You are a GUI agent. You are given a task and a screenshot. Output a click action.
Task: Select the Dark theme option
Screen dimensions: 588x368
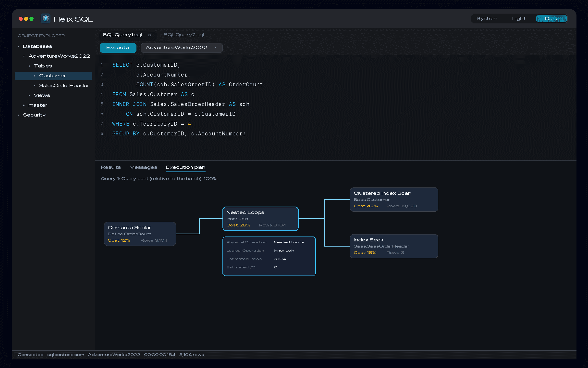coord(551,19)
